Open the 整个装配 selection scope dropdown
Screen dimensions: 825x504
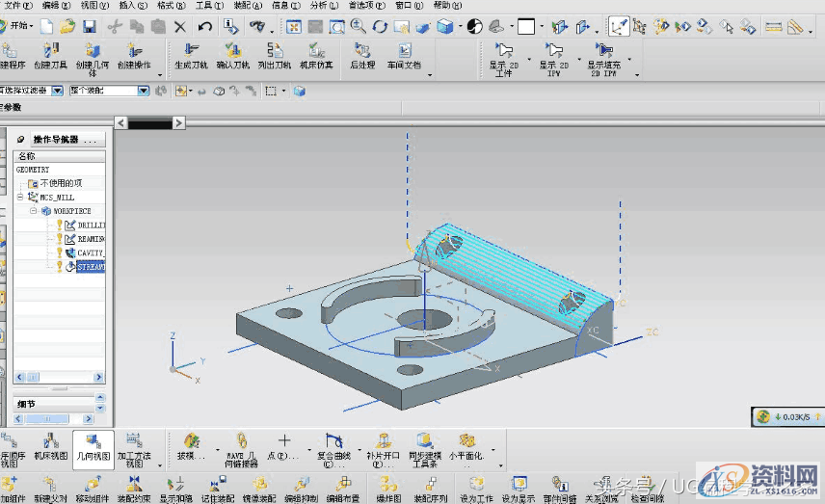[x=144, y=91]
